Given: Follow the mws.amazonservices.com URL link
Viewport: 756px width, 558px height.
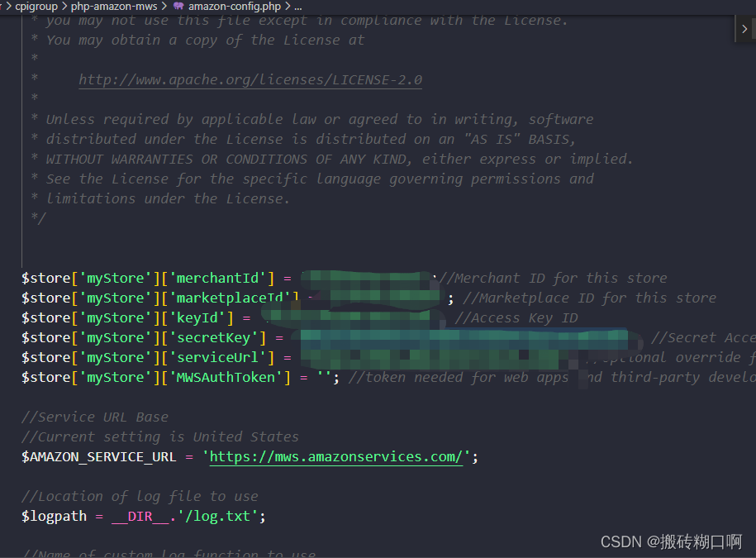Looking at the screenshot, I should (x=335, y=456).
